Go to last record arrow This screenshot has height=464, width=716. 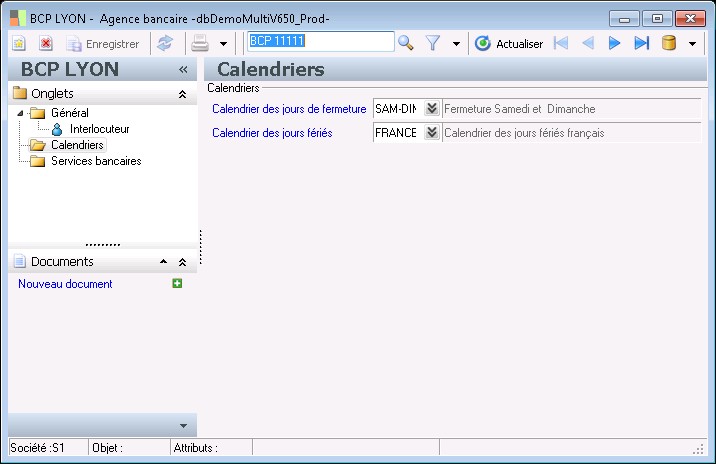(642, 43)
